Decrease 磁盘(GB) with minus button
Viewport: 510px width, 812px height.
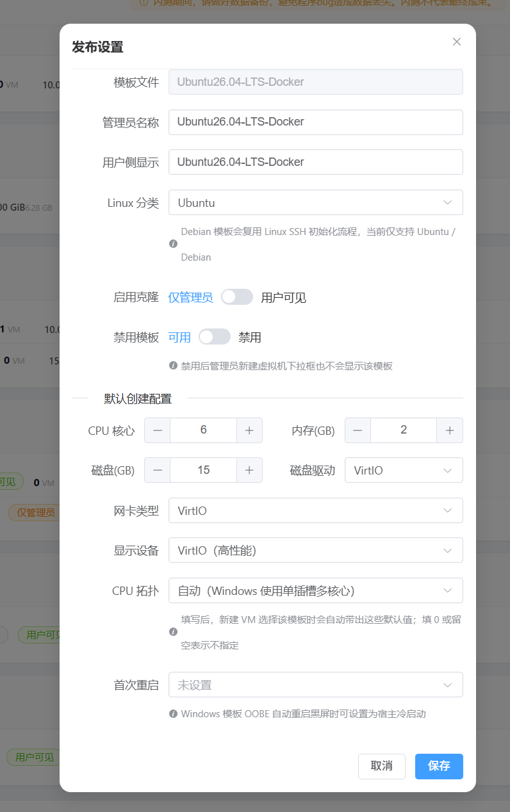point(158,470)
